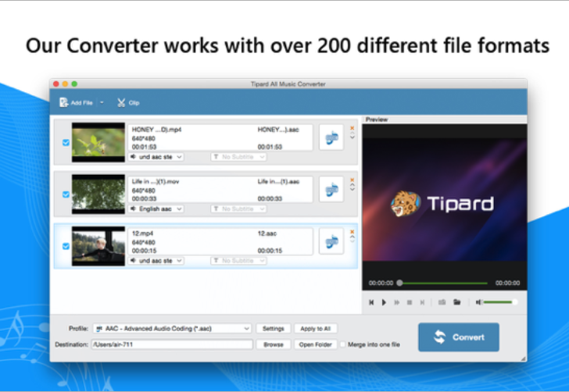Open No Subtitle dropdown for HONEY file

[239, 157]
